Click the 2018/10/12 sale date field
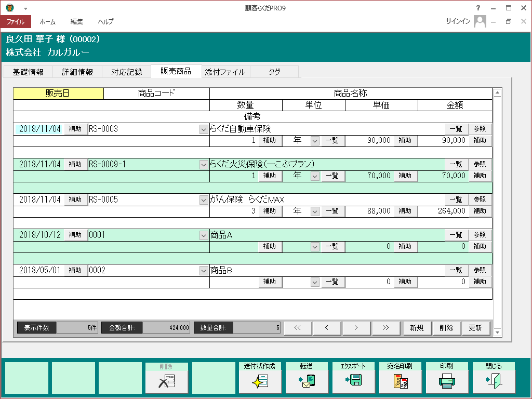532x399 pixels. coord(39,235)
